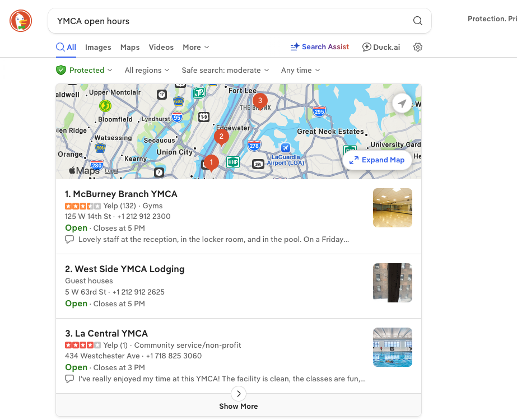Viewport: 517px width, 420px height.
Task: Select map pin number 1
Action: 211,162
